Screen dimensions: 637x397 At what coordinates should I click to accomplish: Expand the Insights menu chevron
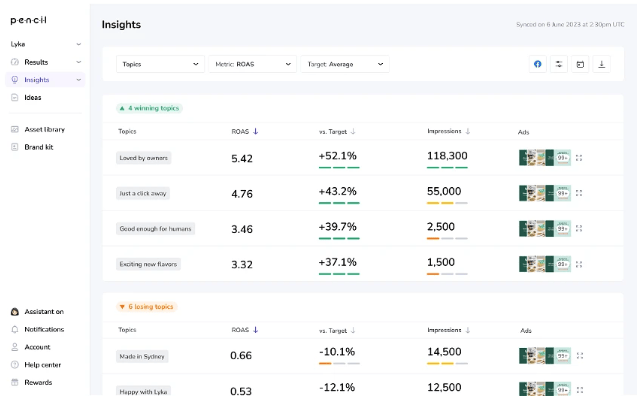(x=79, y=80)
